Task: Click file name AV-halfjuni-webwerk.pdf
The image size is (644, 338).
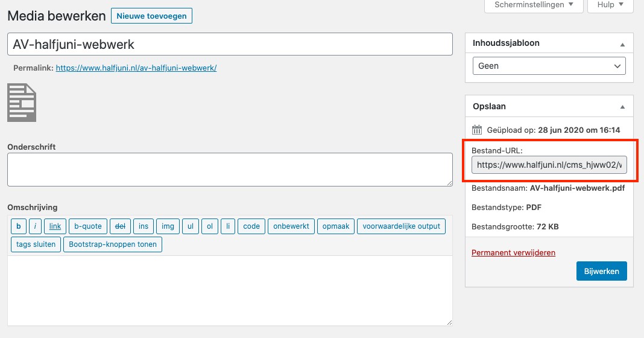Action: click(x=578, y=188)
